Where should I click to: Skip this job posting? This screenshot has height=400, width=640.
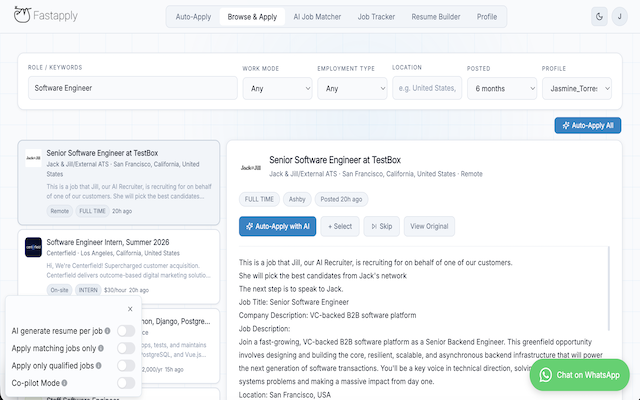(382, 226)
